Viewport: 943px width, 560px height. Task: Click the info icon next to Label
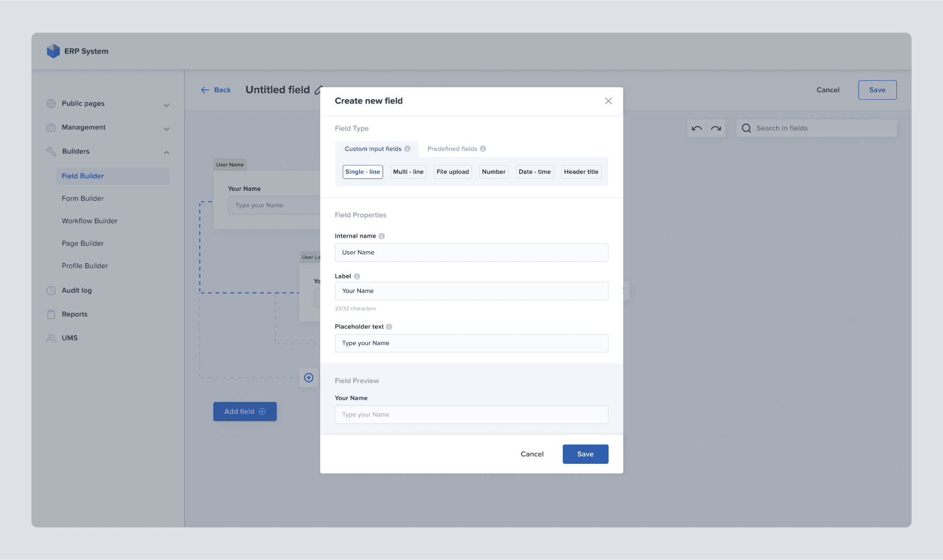(x=357, y=276)
